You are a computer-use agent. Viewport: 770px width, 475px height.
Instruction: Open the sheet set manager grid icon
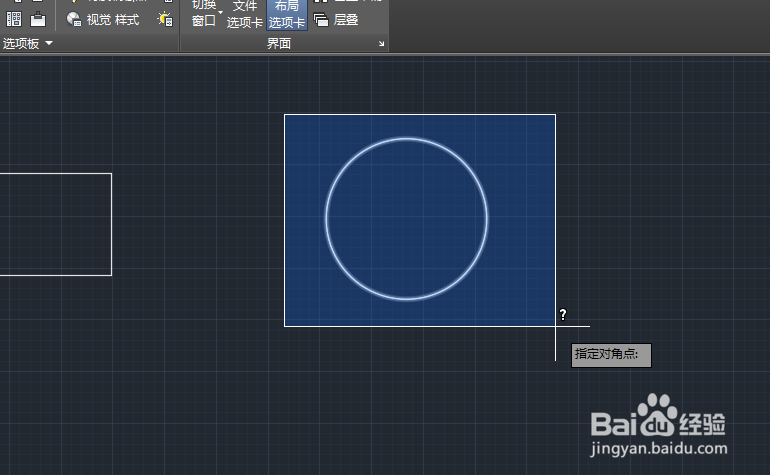[x=14, y=20]
